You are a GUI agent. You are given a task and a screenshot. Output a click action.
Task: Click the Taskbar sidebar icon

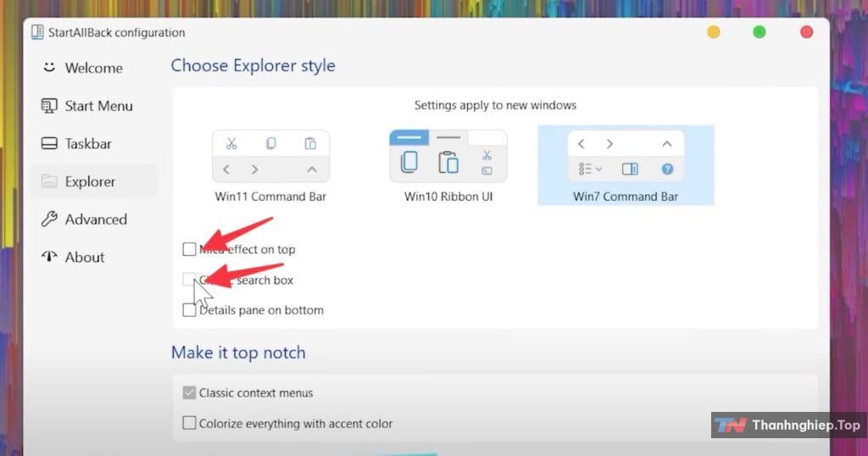tap(49, 144)
